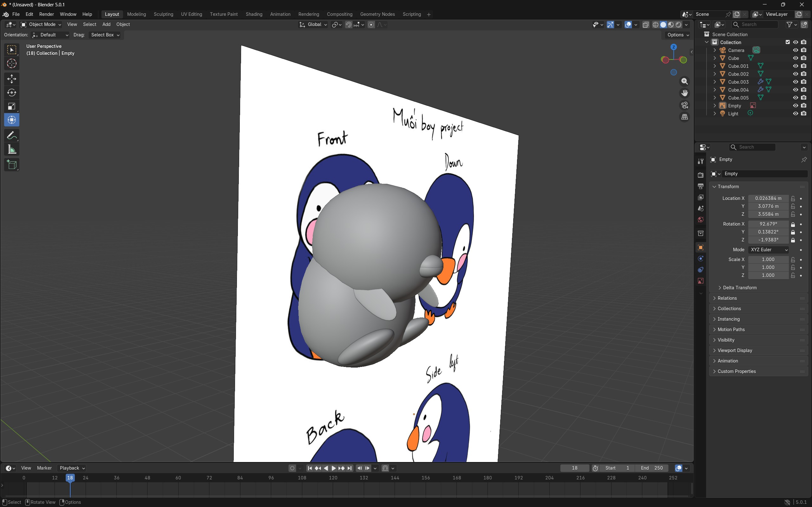Click the Location X value field
This screenshot has height=507, width=812.
(768, 198)
